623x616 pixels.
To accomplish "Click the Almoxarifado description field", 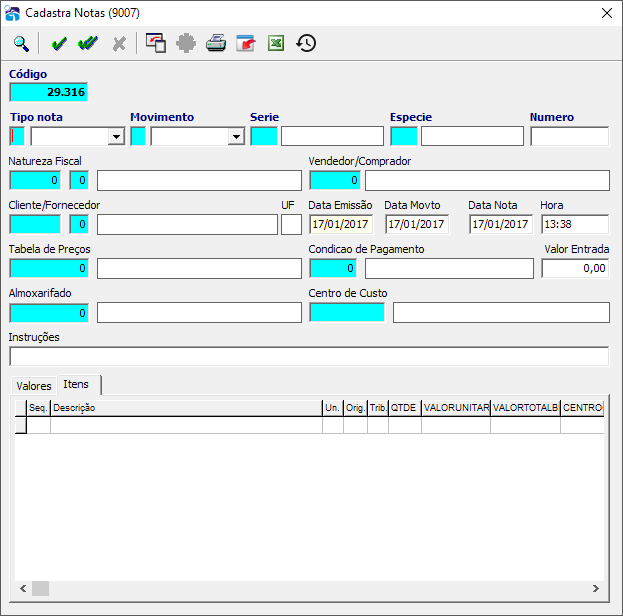I will click(199, 312).
